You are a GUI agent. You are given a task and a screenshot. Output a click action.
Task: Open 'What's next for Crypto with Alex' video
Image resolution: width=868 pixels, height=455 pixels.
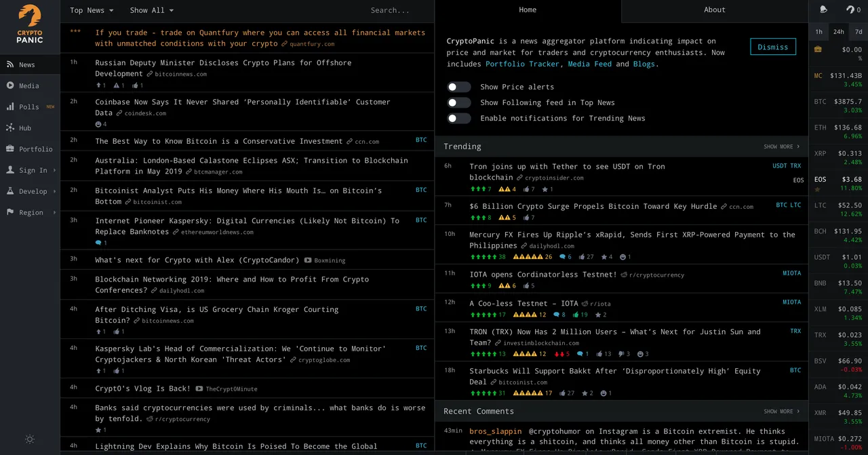click(x=197, y=260)
